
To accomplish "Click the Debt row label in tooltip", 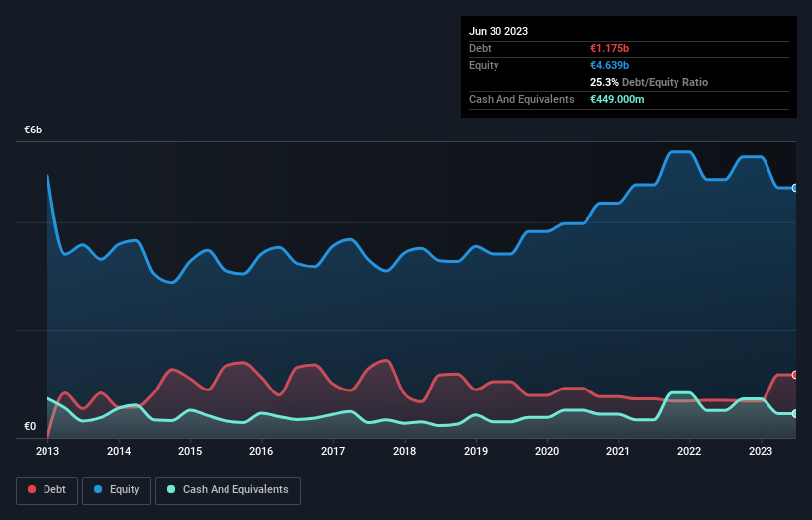I will coord(480,48).
